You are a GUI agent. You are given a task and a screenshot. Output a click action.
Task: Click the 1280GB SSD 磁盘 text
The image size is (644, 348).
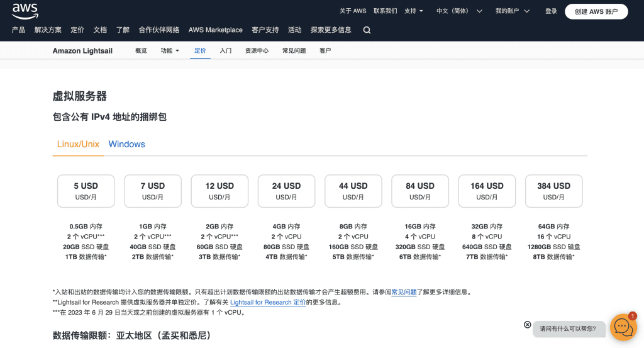(553, 247)
